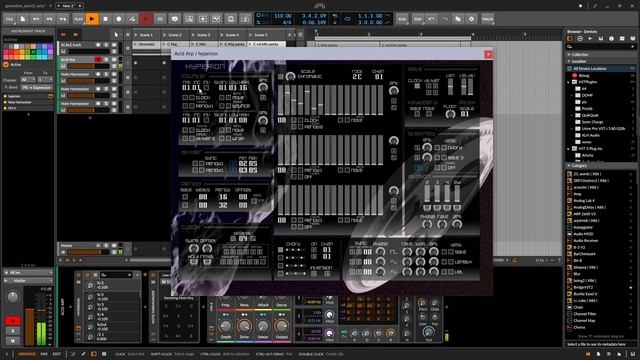Click the Hyperion scale knob

click(290, 76)
